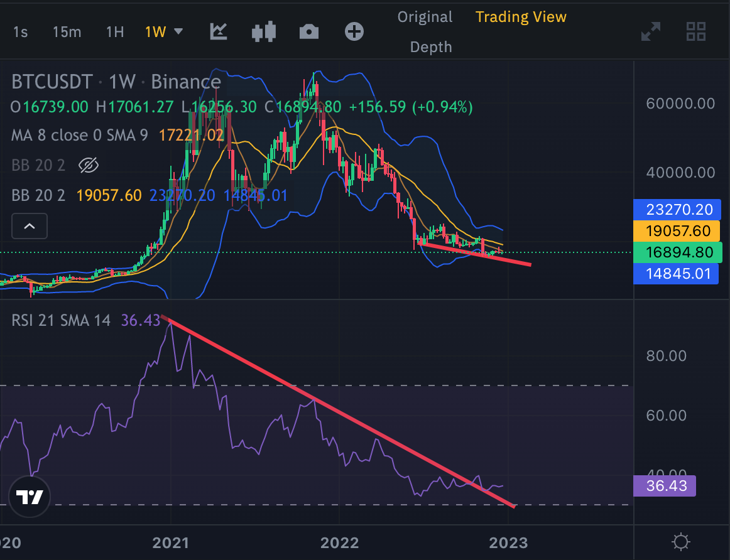Select the MA 8 close indicator label
Screen dimensions: 730x560
(80, 136)
